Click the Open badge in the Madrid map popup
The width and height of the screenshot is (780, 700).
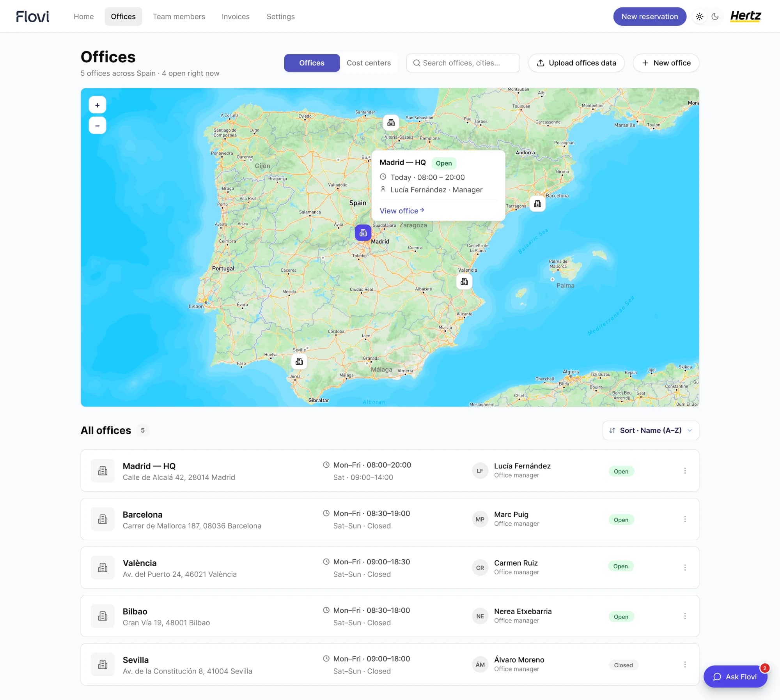tap(444, 163)
